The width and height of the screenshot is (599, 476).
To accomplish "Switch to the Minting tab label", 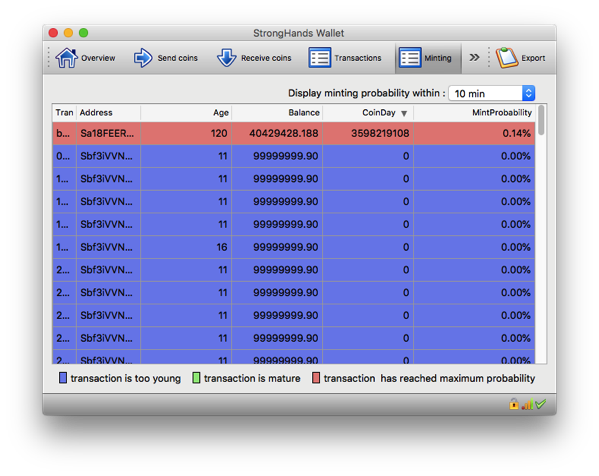I will tap(438, 58).
